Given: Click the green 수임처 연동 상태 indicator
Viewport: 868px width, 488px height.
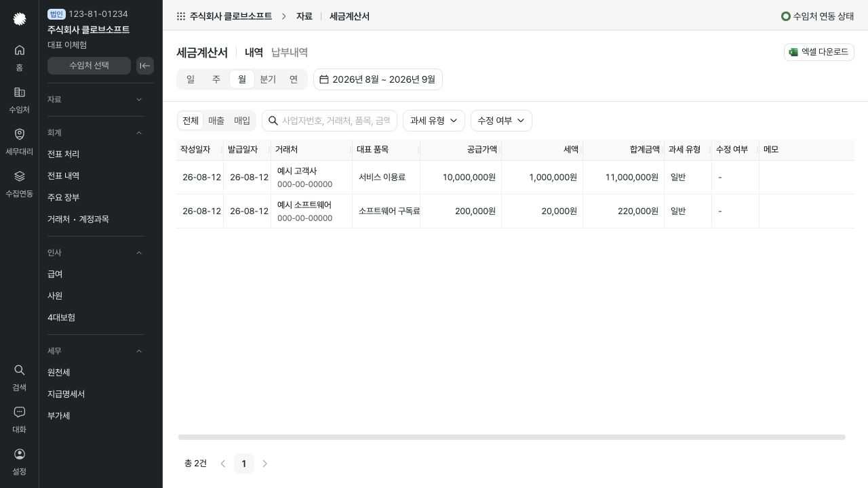Looking at the screenshot, I should pyautogui.click(x=786, y=16).
